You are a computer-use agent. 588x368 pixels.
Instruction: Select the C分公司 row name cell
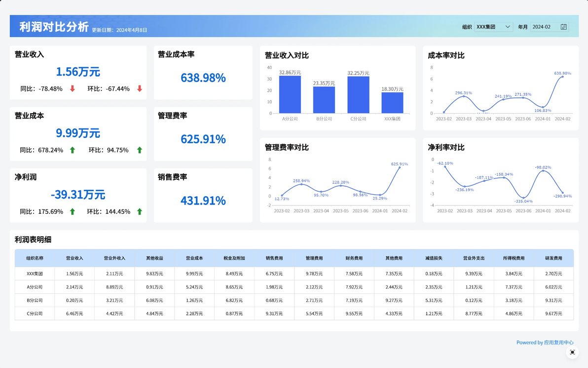coord(35,314)
